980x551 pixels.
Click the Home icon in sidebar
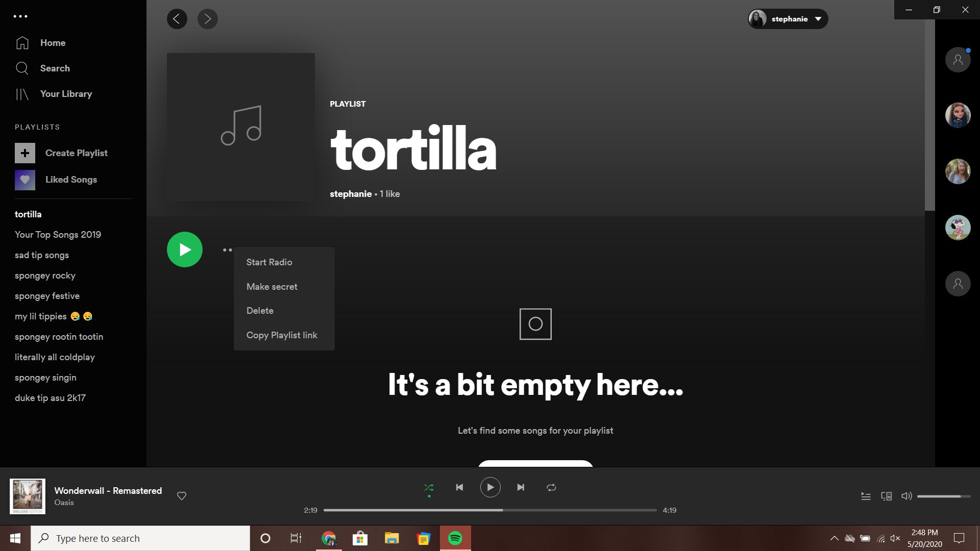point(22,43)
